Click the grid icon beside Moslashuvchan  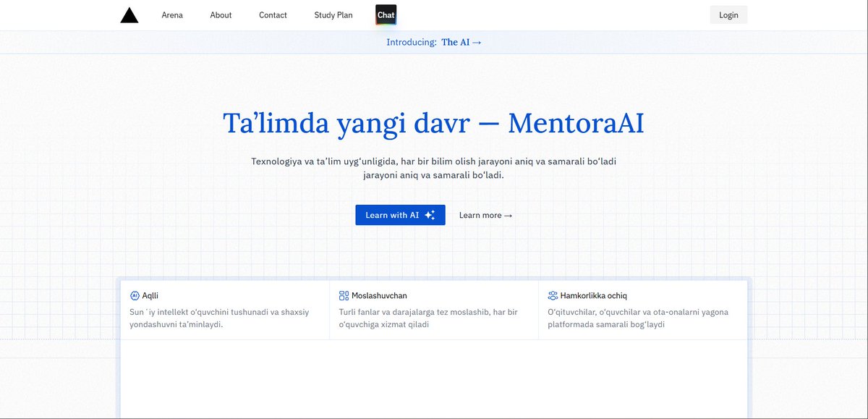tap(344, 295)
